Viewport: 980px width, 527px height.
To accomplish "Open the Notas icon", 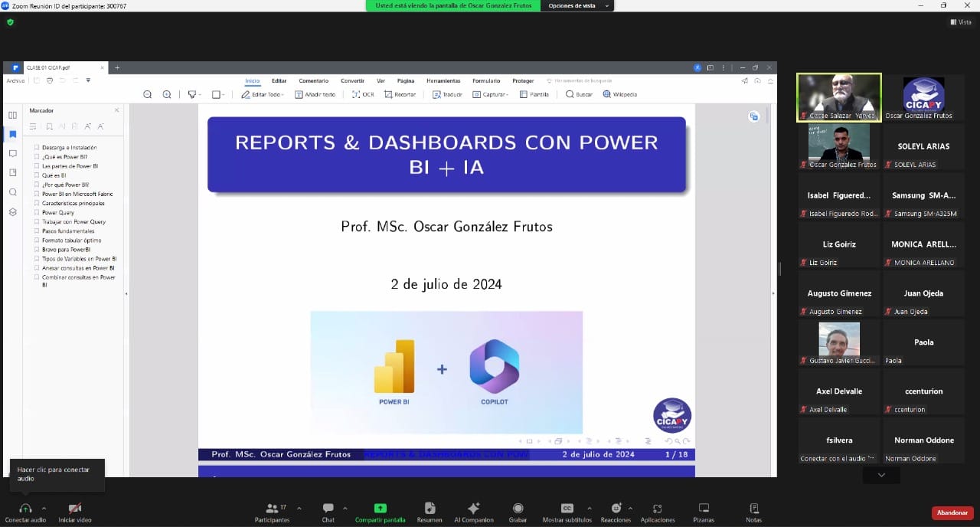I will pos(754,509).
